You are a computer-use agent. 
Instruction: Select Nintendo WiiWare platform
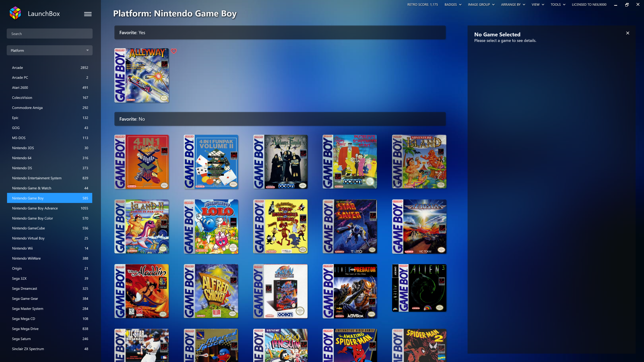click(49, 258)
